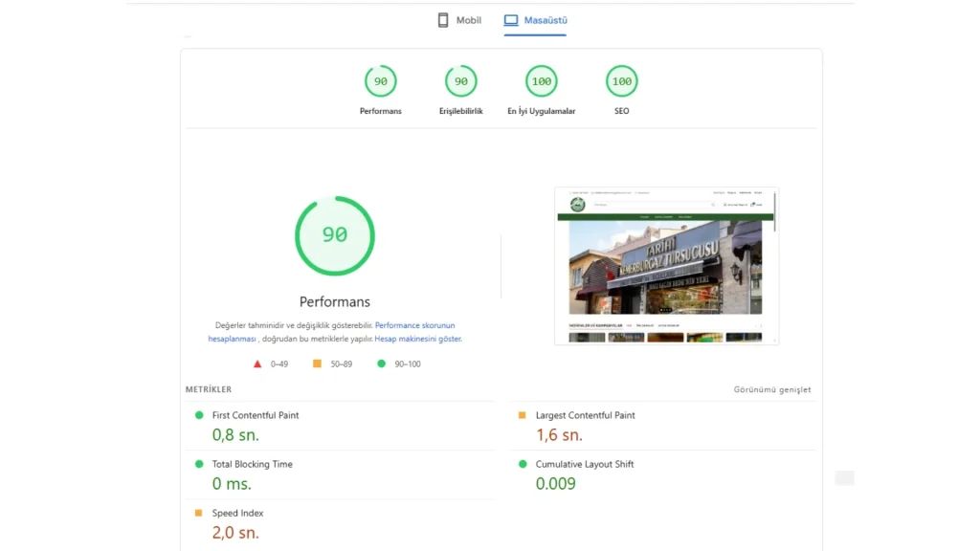
Task: Select the Largest Contentful Paint metric label
Action: tap(586, 415)
